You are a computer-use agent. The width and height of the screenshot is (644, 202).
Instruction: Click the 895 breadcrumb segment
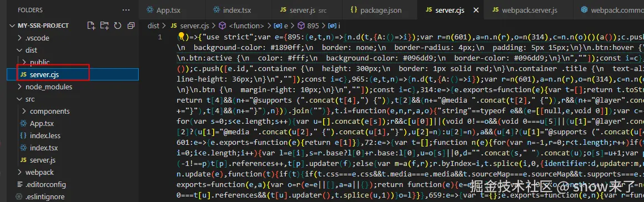(308, 26)
